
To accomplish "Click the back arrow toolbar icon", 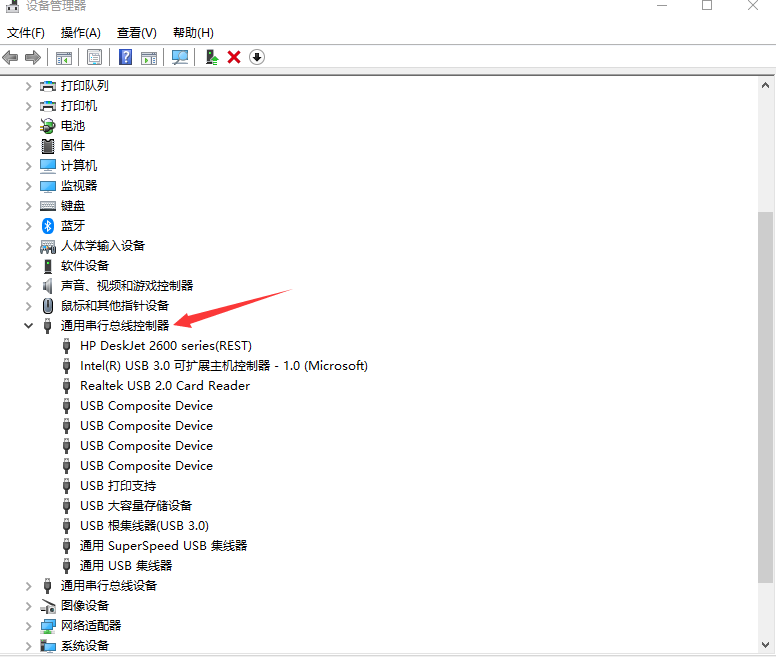I will 11,57.
